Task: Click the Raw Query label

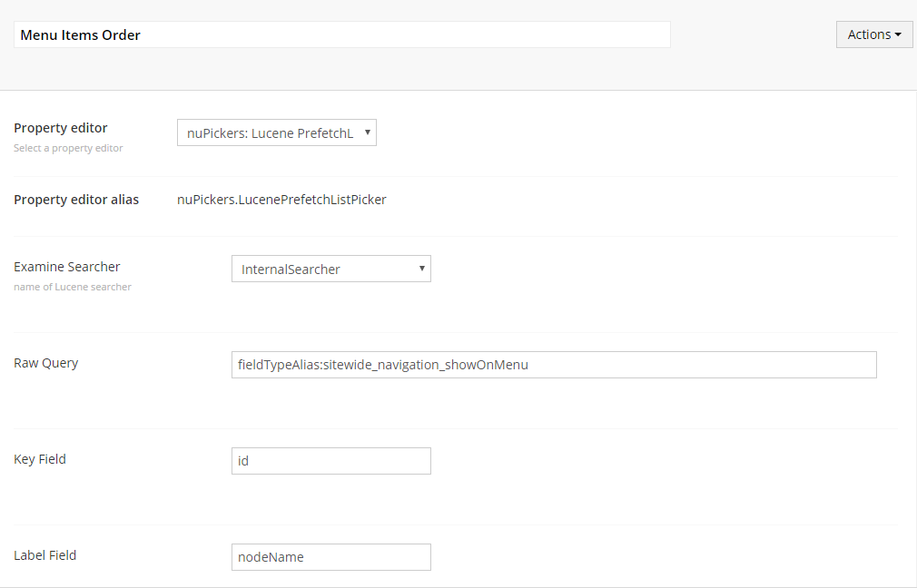Action: click(46, 363)
